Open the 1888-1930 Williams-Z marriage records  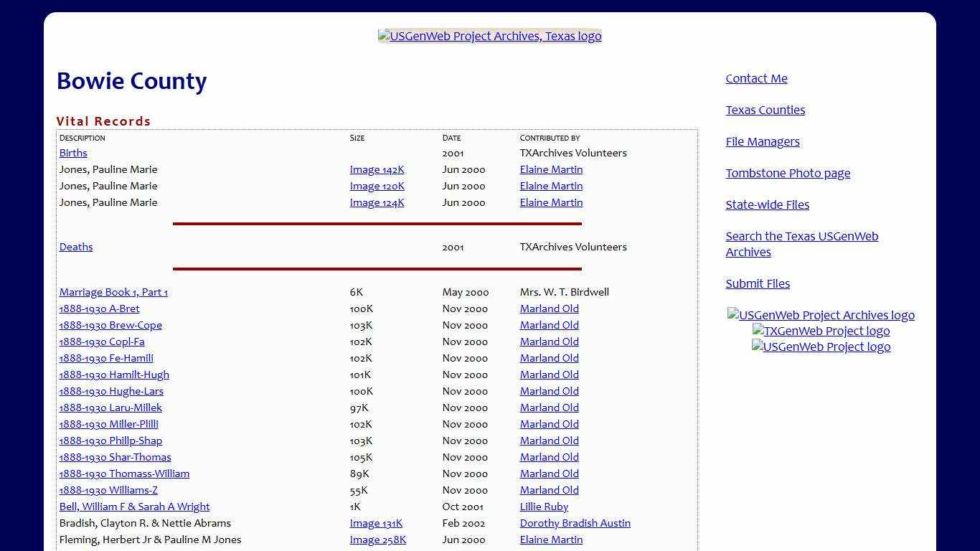tap(108, 490)
